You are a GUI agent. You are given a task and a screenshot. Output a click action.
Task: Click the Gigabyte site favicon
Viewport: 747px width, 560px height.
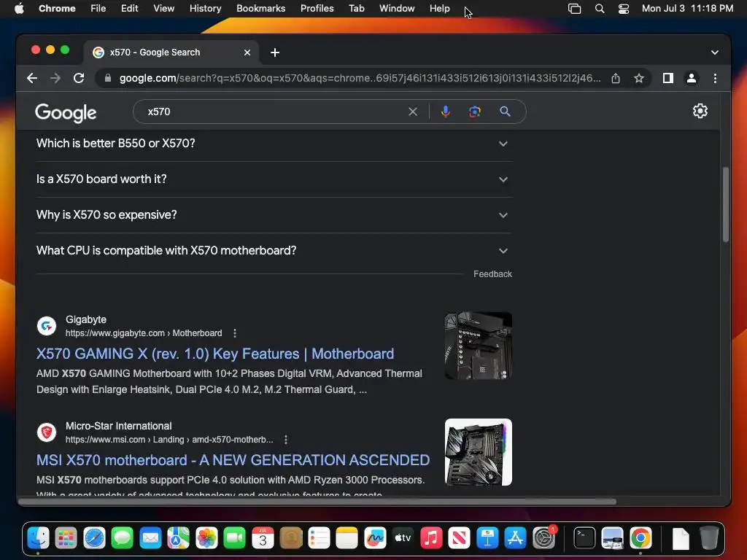point(47,326)
